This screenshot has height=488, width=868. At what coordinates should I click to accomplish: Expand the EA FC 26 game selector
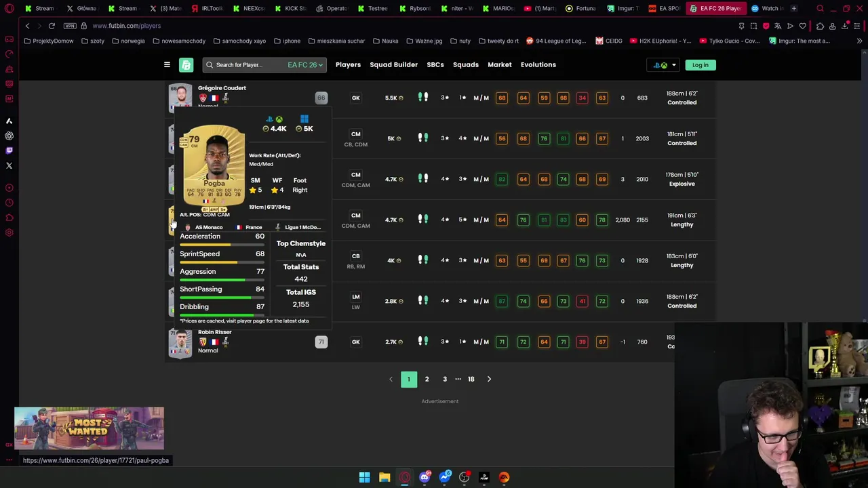click(x=305, y=65)
